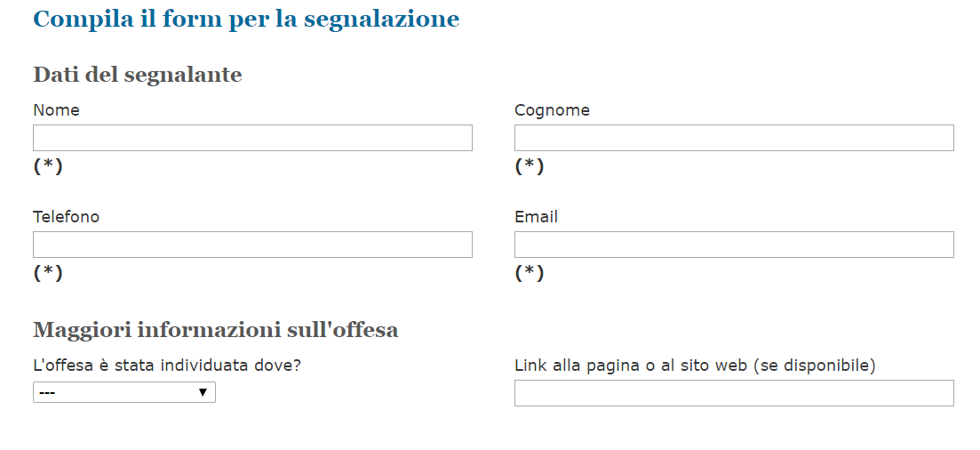Click the 'Dati del segnalante' section heading
Viewport: 980px width, 450px height.
[138, 75]
